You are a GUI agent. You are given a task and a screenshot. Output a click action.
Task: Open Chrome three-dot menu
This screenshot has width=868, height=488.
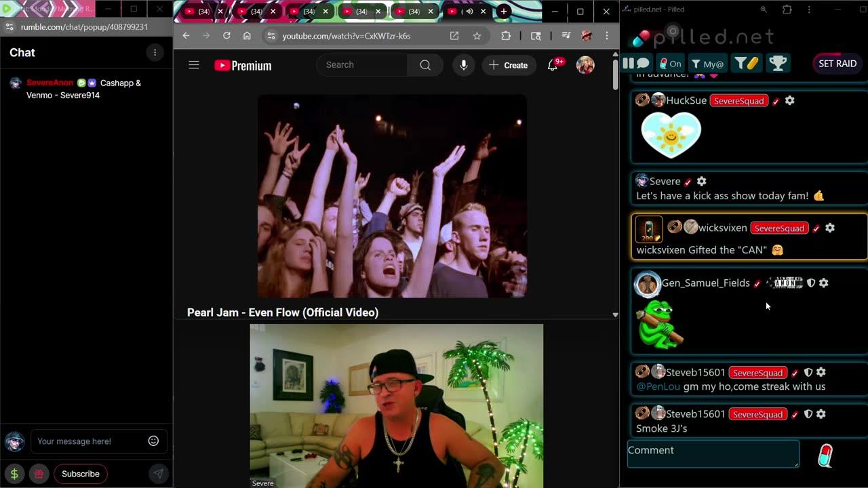[606, 36]
